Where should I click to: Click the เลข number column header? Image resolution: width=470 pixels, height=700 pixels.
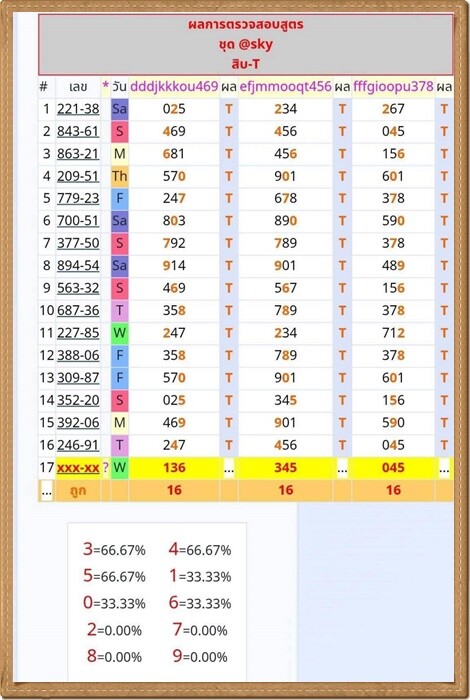[78, 86]
